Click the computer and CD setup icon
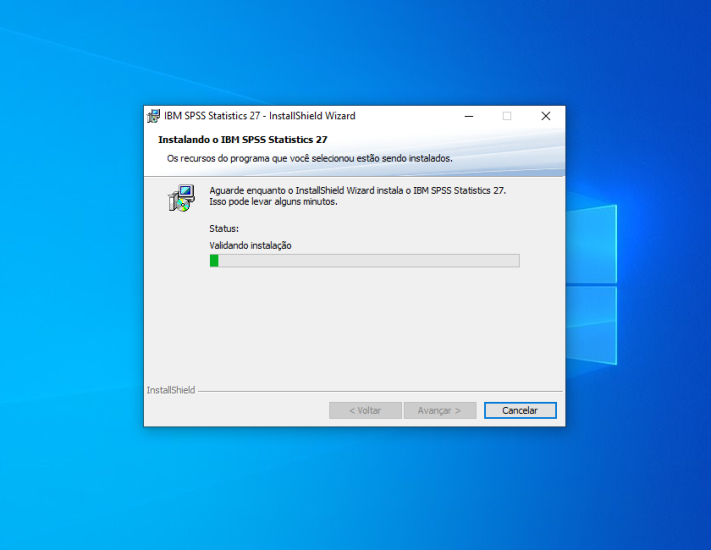Viewport: 711px width, 550px height. pos(181,198)
